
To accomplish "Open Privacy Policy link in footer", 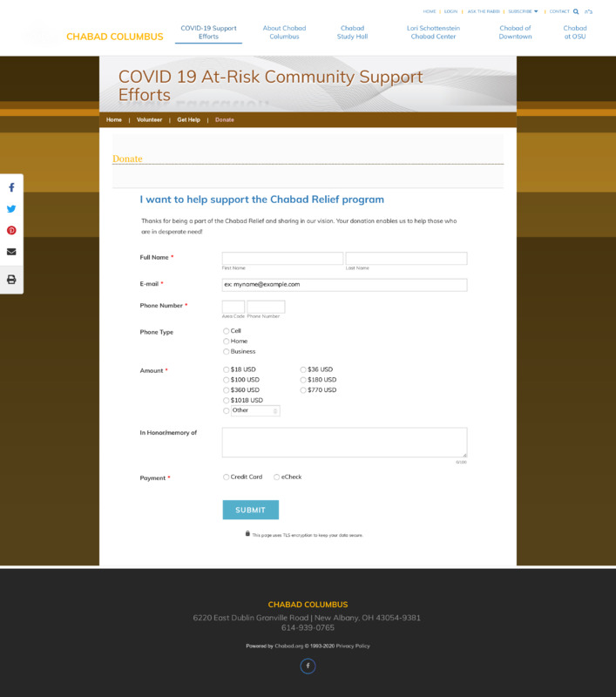I will coord(353,646).
